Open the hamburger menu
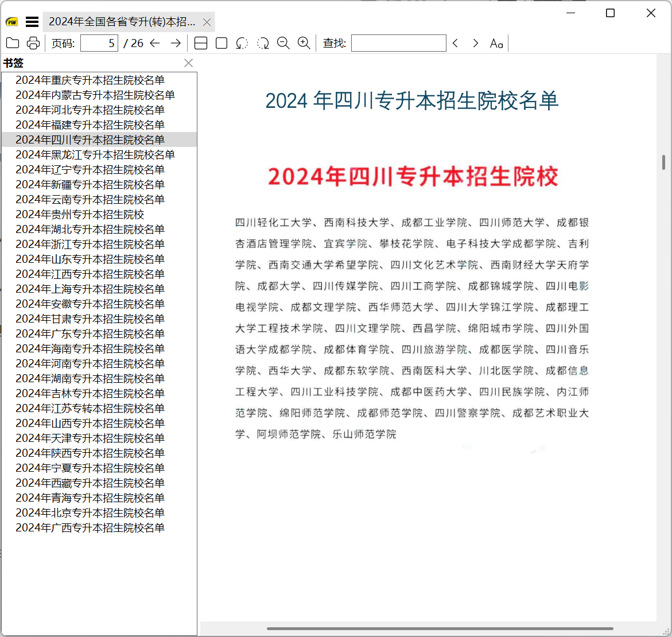672x637 pixels. click(32, 21)
